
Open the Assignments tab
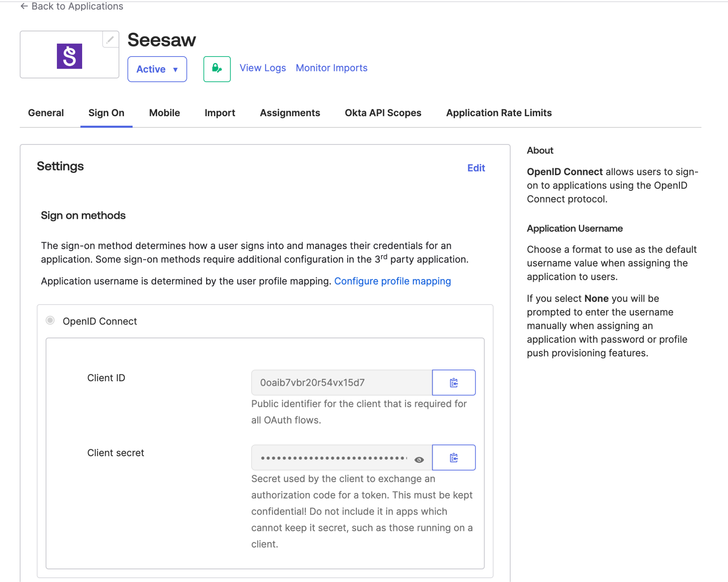click(x=290, y=113)
